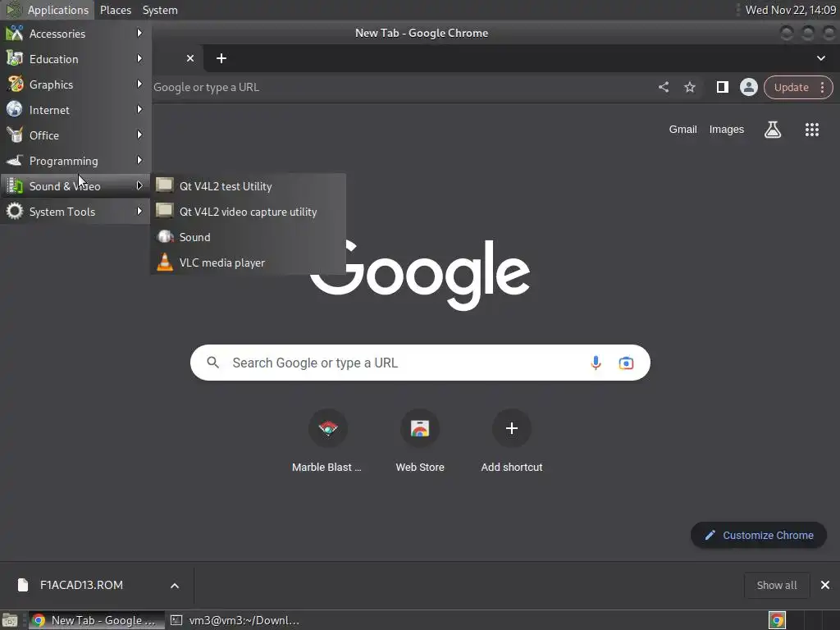Viewport: 840px width, 630px height.
Task: Click the Sound speaker icon in submenu
Action: pos(165,236)
